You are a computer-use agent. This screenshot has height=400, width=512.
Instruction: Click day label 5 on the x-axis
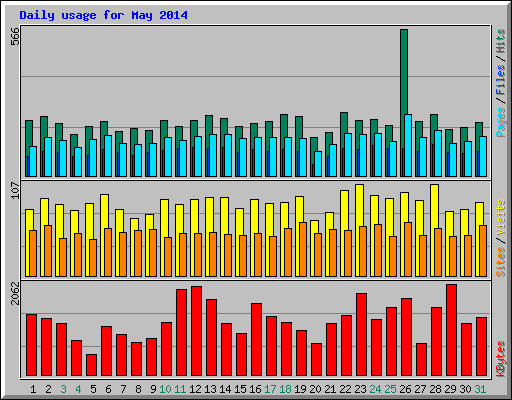tap(93, 389)
